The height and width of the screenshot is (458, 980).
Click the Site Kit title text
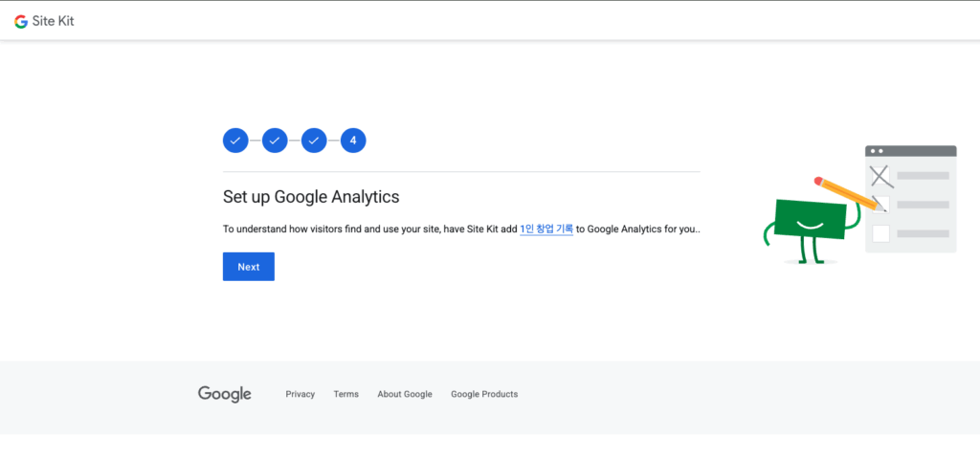tap(53, 21)
